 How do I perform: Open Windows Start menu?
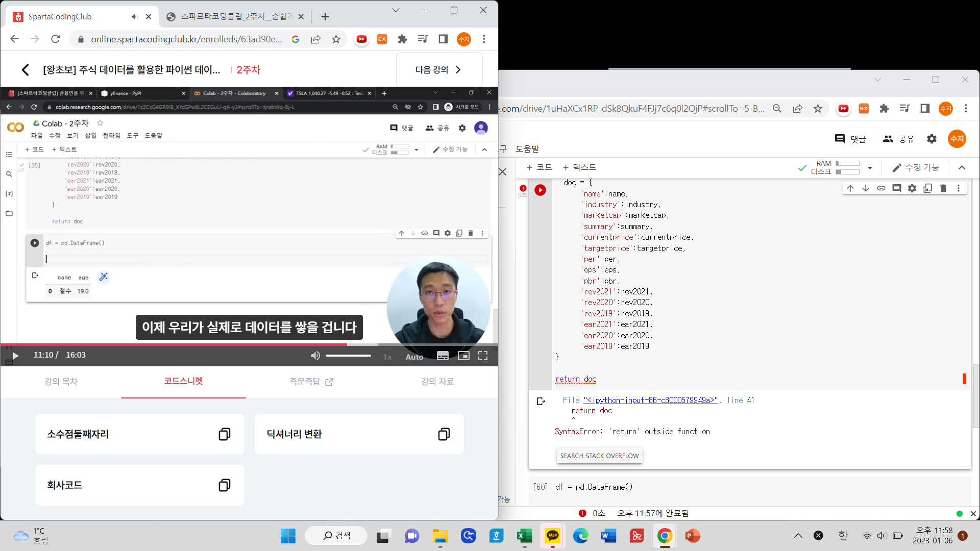pos(288,536)
